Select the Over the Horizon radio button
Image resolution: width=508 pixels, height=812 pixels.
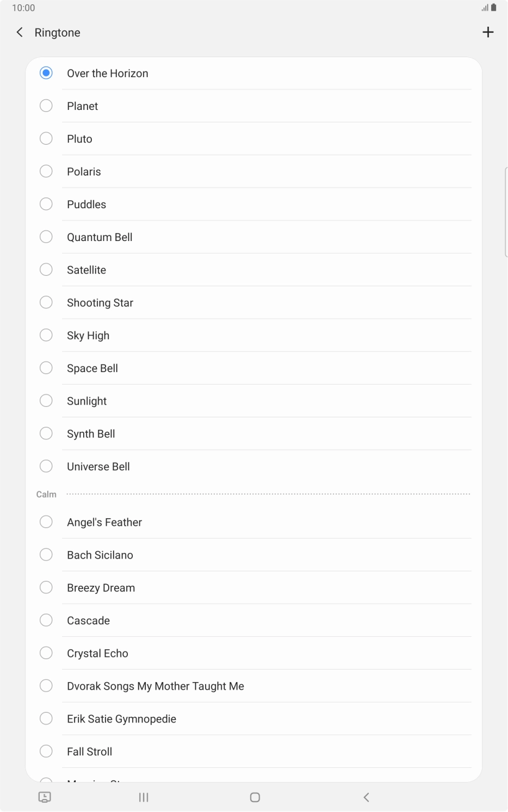(46, 73)
